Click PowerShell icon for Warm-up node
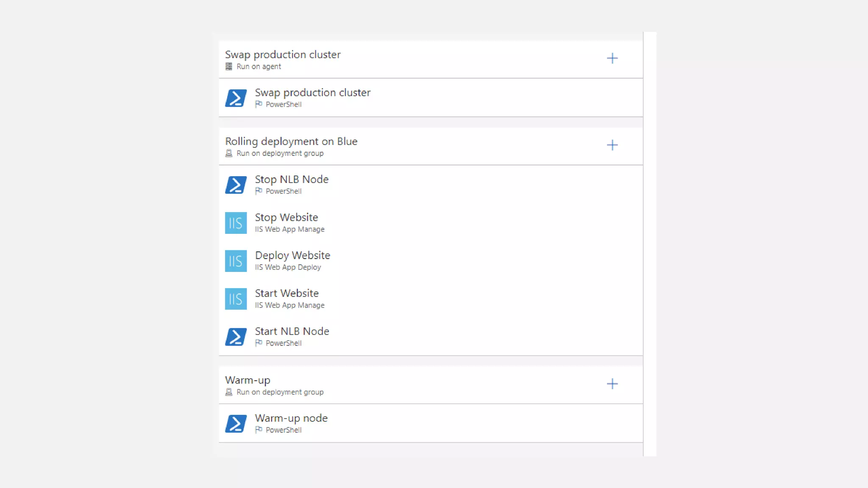Viewport: 868px width, 488px height. click(x=236, y=424)
